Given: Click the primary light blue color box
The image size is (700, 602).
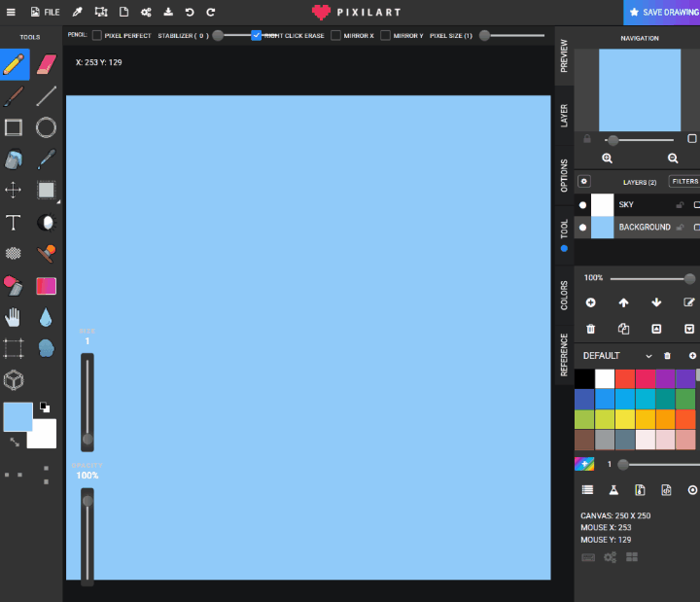Looking at the screenshot, I should (x=17, y=416).
